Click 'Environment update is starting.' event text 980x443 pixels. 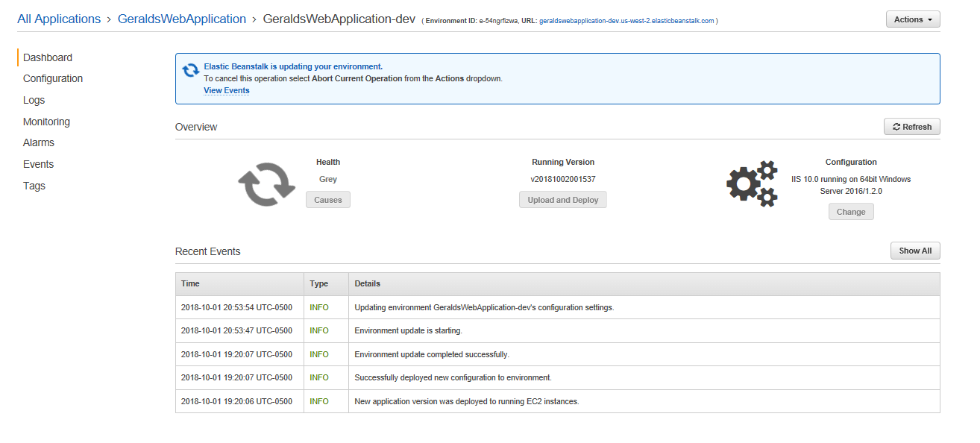point(409,330)
